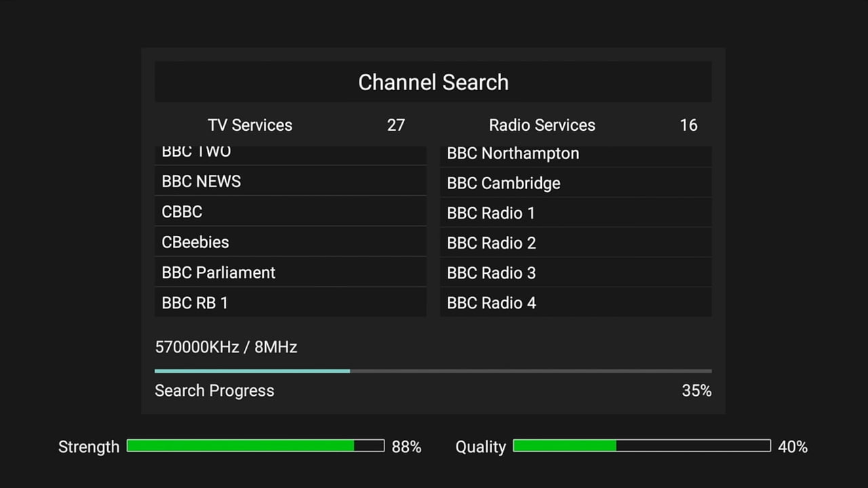Select BBC Radio 3 station row
868x488 pixels.
(x=576, y=272)
